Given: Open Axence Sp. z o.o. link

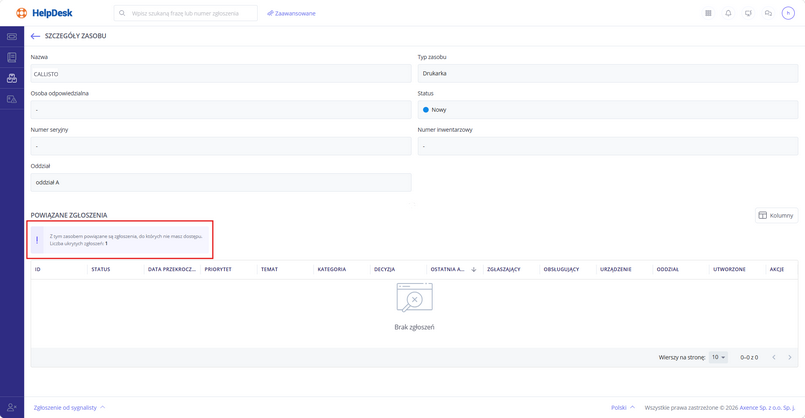Looking at the screenshot, I should pyautogui.click(x=767, y=408).
